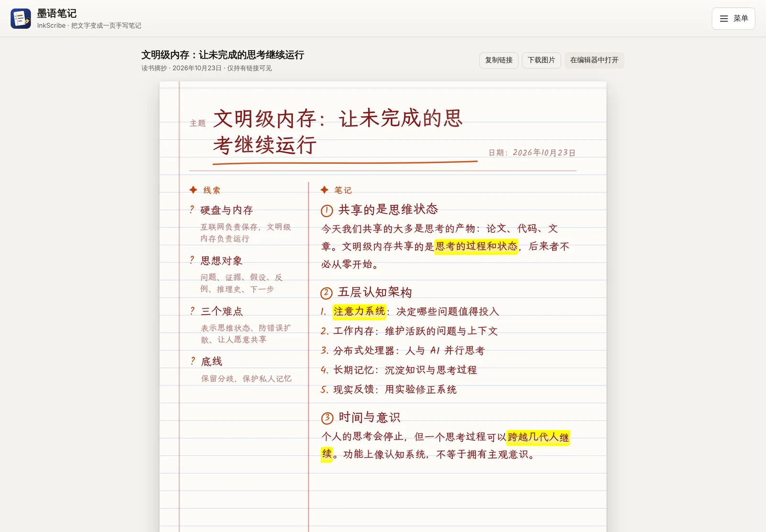Click the 复制链接 button

click(x=498, y=60)
